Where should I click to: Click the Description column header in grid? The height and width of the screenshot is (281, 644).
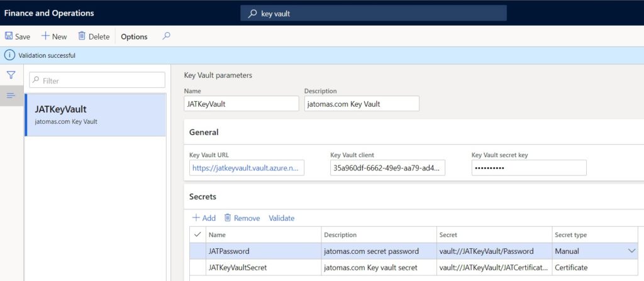pos(379,234)
